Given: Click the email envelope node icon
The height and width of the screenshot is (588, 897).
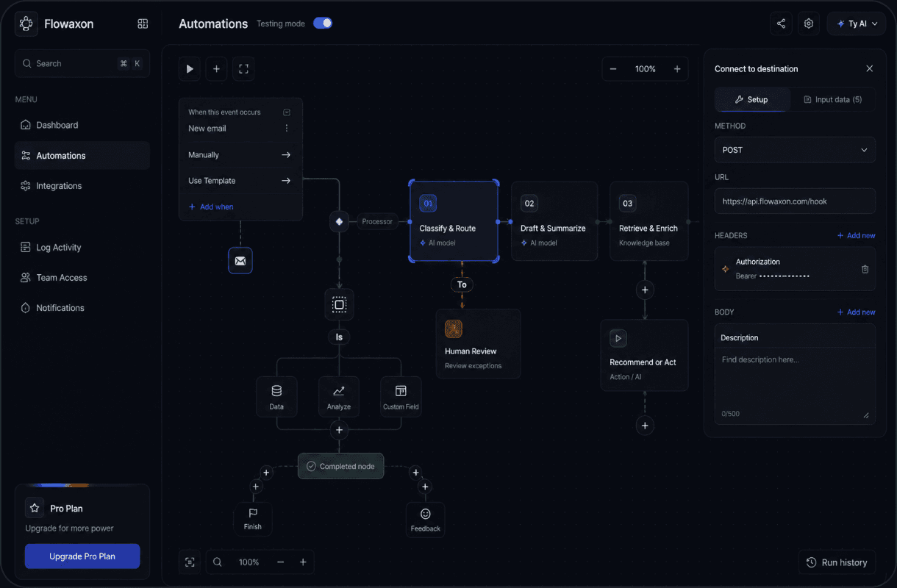Looking at the screenshot, I should (x=240, y=261).
